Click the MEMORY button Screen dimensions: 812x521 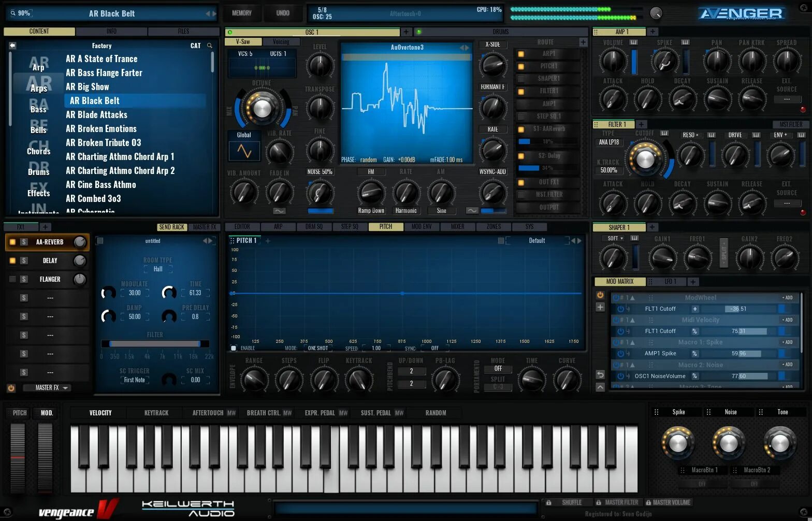click(x=242, y=13)
